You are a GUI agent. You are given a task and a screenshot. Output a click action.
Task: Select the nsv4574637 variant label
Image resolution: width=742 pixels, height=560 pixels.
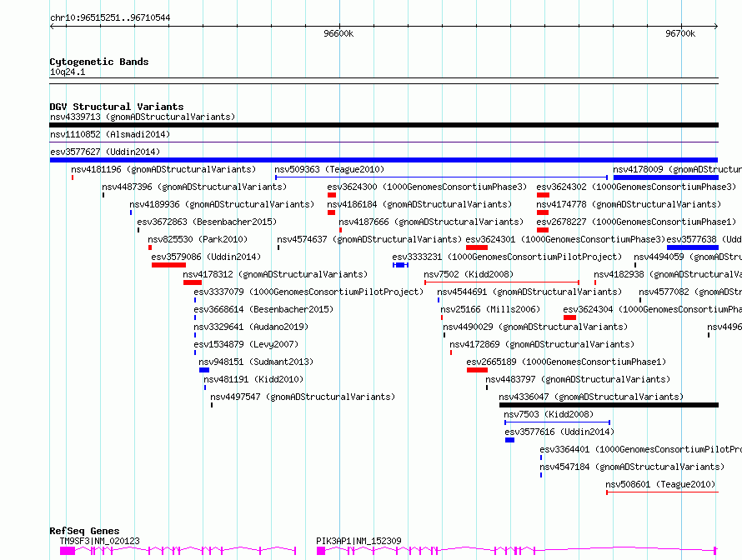(369, 239)
